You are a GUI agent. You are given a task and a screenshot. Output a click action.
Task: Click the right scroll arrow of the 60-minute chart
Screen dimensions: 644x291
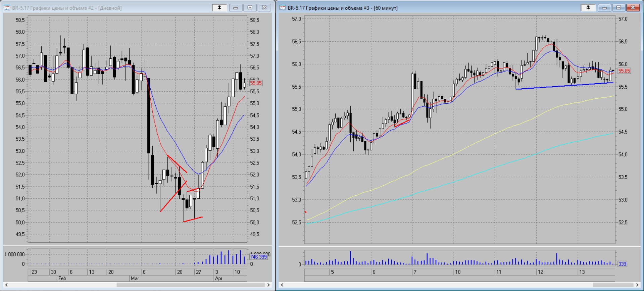pos(637,285)
